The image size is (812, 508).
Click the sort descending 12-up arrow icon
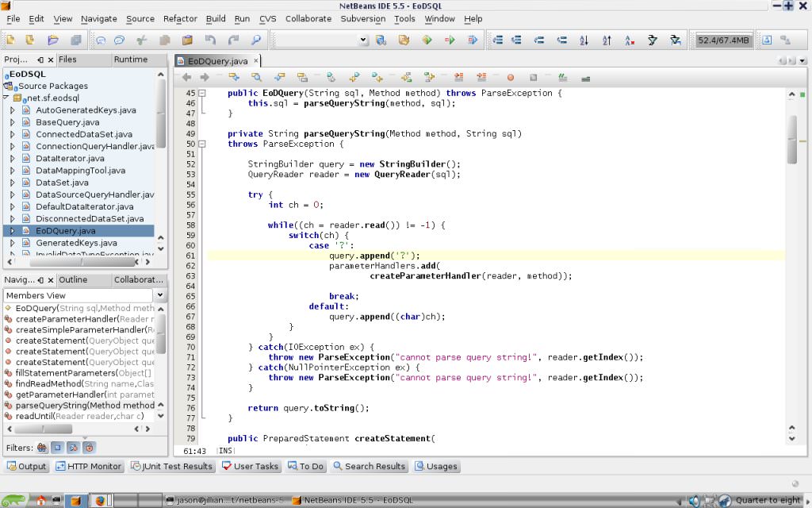pyautogui.click(x=607, y=40)
